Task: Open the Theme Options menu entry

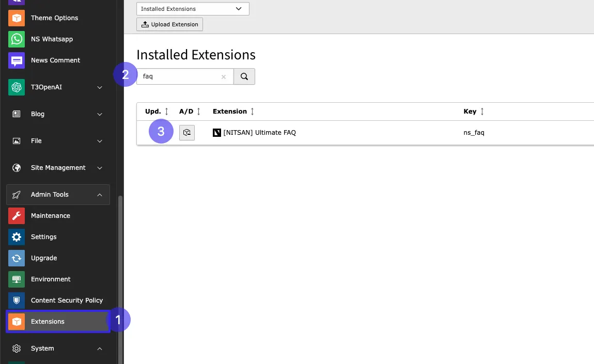Action: (55, 18)
